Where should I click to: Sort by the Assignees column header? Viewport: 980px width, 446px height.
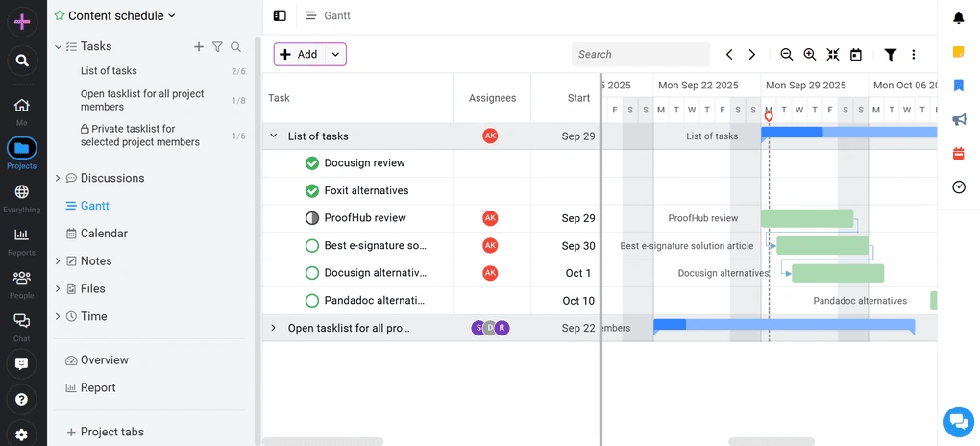coord(493,98)
